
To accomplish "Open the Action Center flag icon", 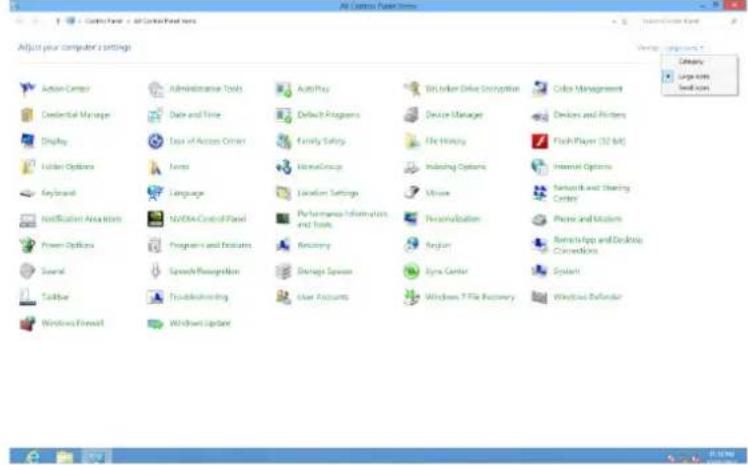I will click(28, 89).
